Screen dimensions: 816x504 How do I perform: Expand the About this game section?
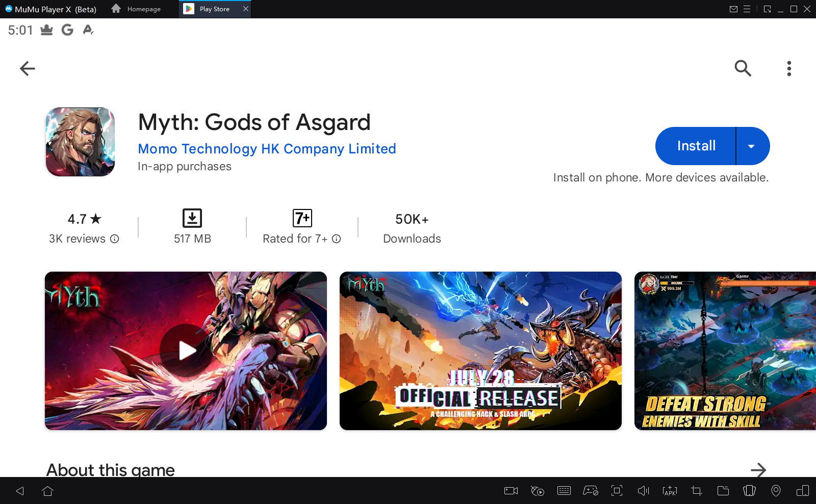coord(759,470)
